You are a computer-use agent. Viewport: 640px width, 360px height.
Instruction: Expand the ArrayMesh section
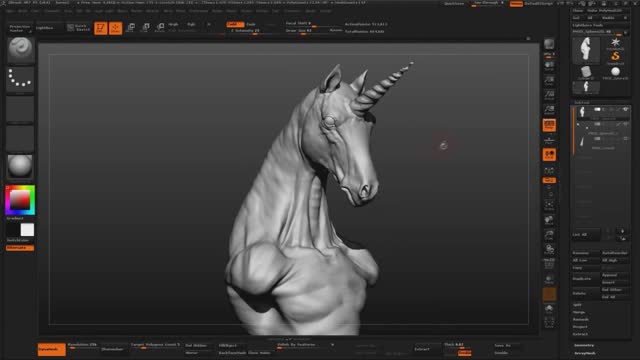coord(585,353)
